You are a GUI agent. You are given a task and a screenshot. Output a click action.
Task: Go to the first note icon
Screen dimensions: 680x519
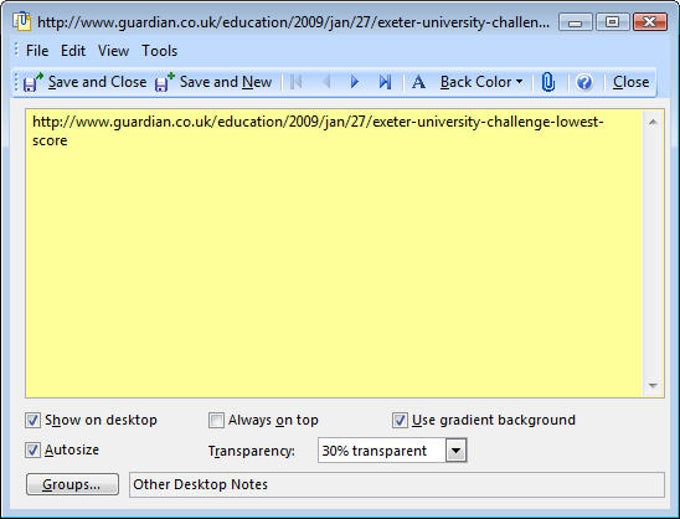pyautogui.click(x=296, y=82)
